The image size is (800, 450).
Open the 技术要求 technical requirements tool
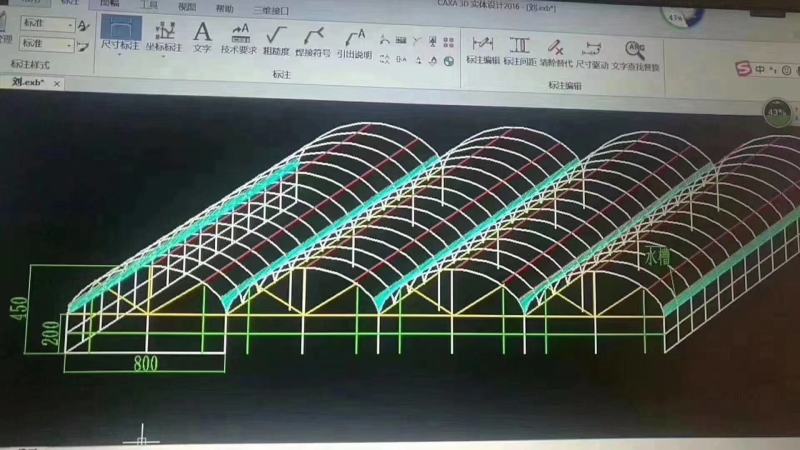click(x=239, y=38)
